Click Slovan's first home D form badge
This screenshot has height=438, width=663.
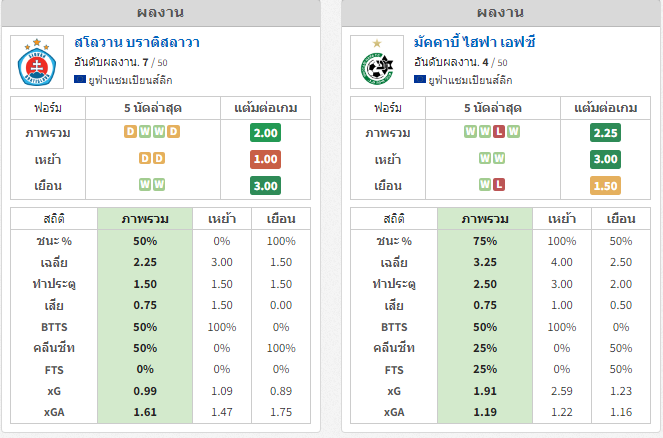(145, 158)
